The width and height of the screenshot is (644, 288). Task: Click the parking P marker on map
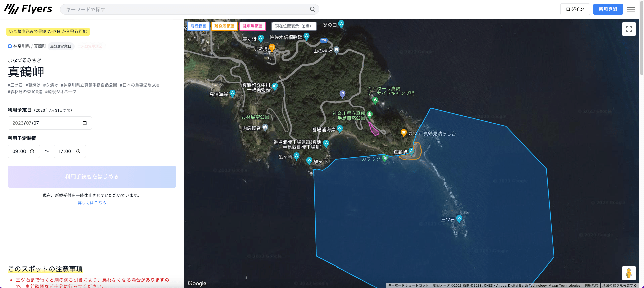point(342,94)
